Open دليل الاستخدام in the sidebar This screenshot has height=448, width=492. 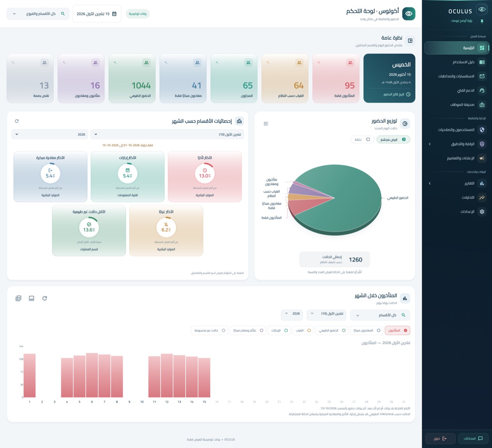pos(457,62)
